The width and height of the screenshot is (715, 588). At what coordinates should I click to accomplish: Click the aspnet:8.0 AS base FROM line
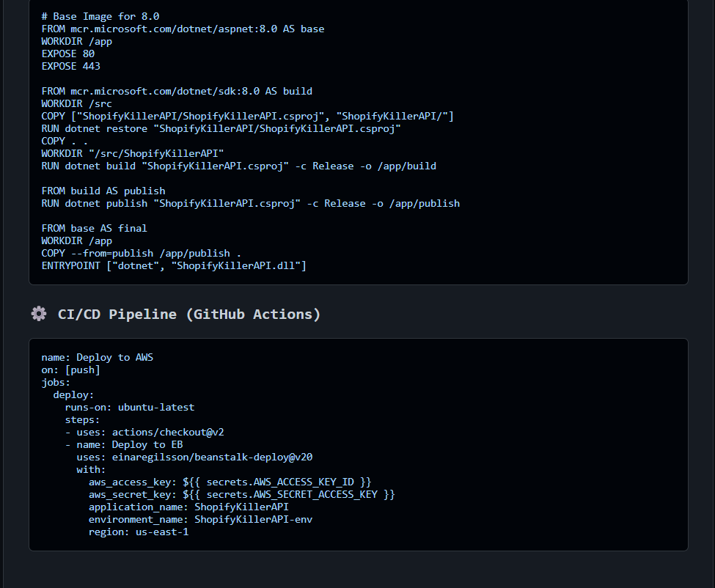tap(183, 29)
